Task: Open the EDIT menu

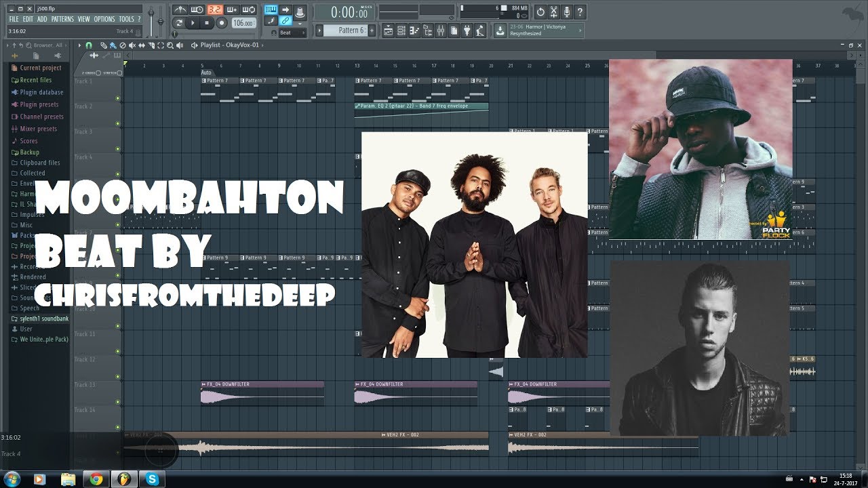Action: point(28,19)
